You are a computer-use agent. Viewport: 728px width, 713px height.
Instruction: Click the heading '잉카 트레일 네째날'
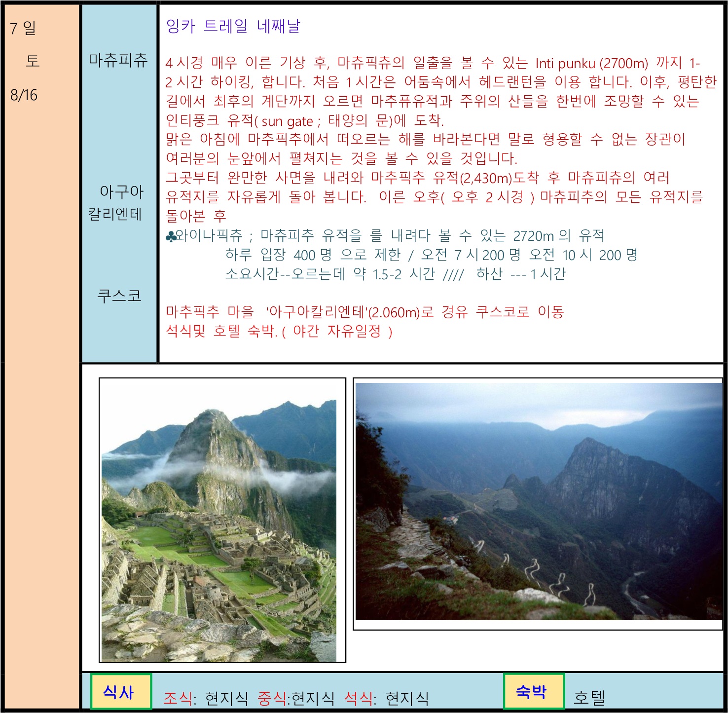click(x=233, y=26)
